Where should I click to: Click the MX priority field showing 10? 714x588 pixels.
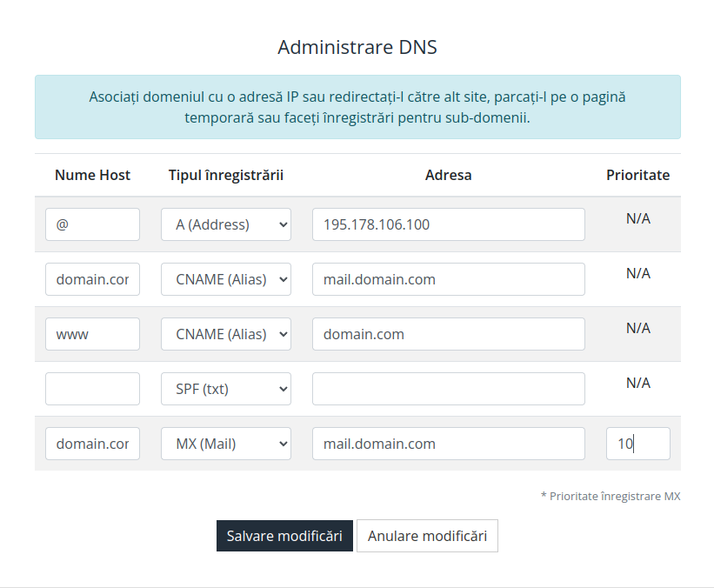coord(638,444)
